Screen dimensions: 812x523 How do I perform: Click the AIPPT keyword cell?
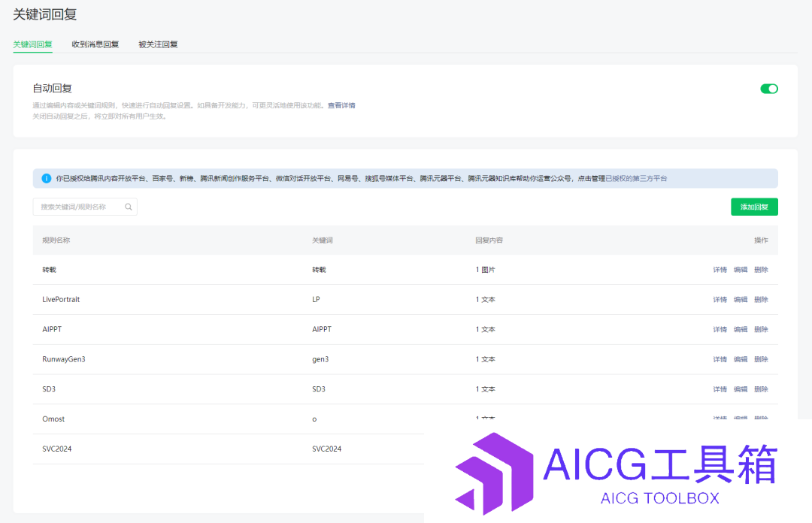[x=322, y=329]
